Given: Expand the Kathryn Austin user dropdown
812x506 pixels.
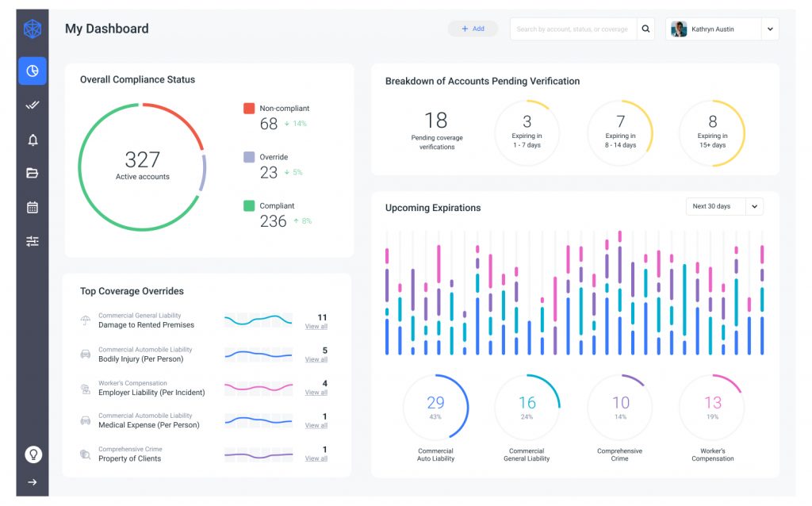Looking at the screenshot, I should coord(769,29).
